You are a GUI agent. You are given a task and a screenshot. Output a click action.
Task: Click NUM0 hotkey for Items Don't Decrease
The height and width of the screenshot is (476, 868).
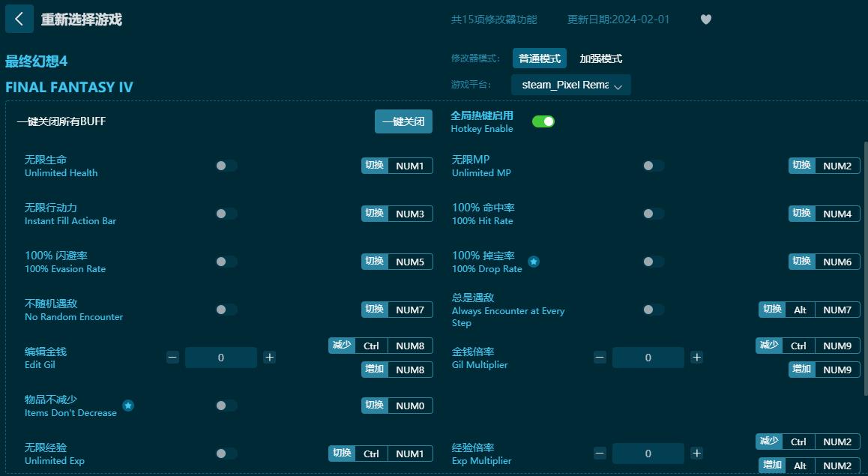(410, 406)
